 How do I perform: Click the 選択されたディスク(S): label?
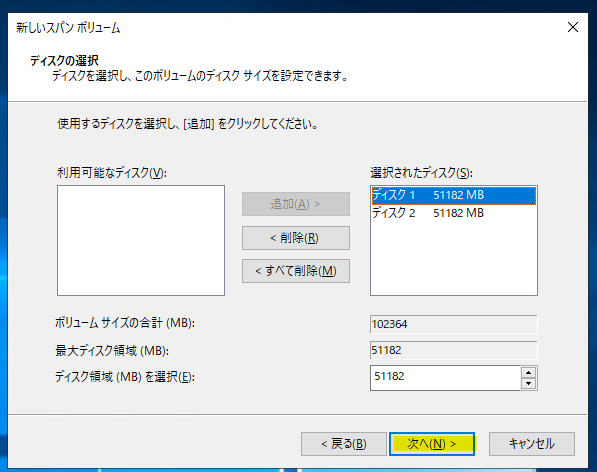click(x=421, y=173)
